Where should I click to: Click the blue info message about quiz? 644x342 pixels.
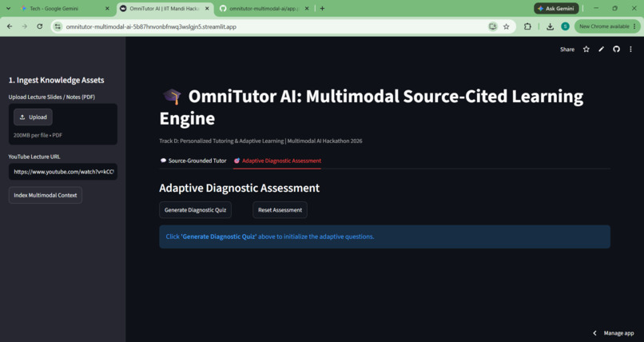384,237
